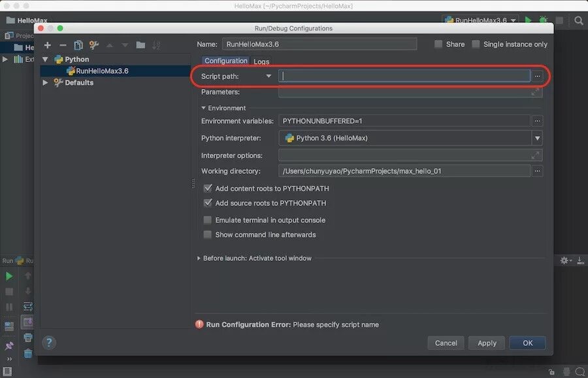
Task: Edit environment variables via ellipsis button
Action: (538, 121)
